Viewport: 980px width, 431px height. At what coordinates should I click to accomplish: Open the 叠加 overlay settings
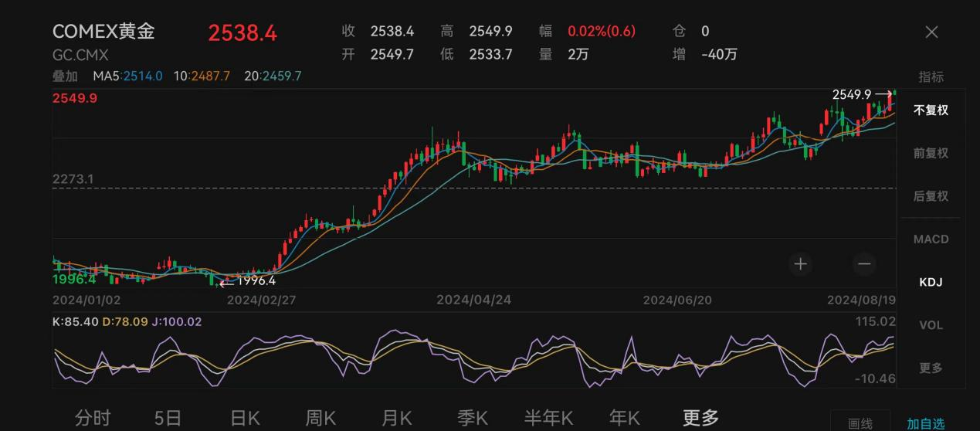pos(65,76)
